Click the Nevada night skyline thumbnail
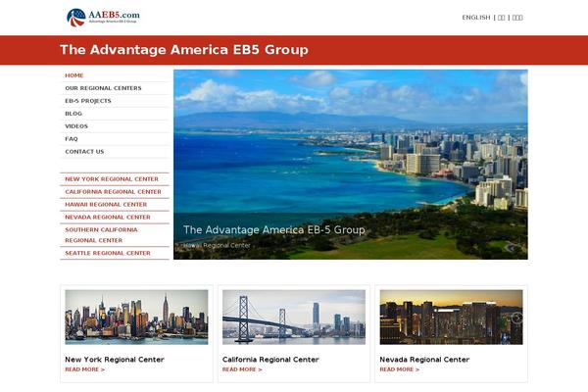The height and width of the screenshot is (392, 588). [x=451, y=317]
